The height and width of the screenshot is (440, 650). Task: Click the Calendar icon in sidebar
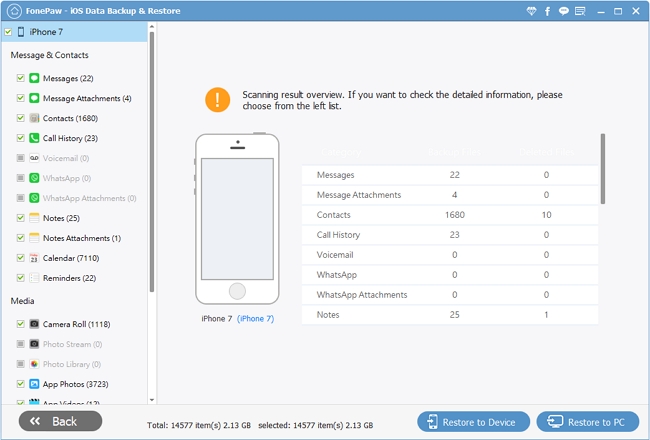[34, 258]
